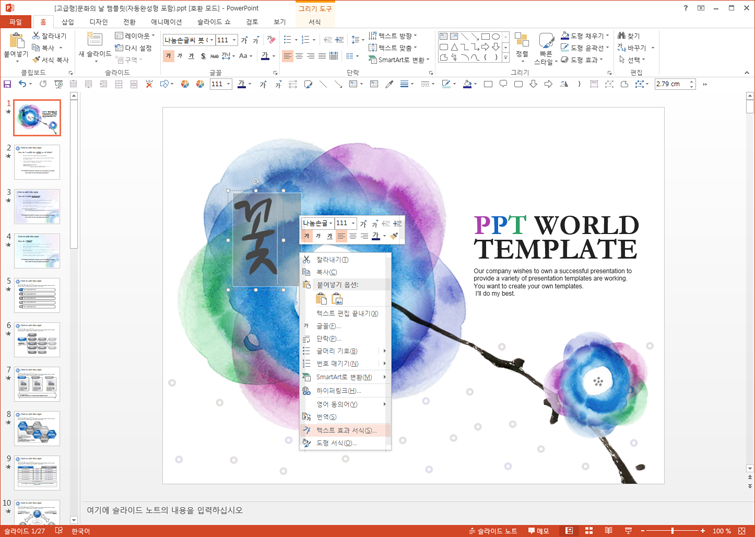Viewport: 755px width, 537px height.
Task: Click the red X delete icon in toolbar
Action: (149, 84)
